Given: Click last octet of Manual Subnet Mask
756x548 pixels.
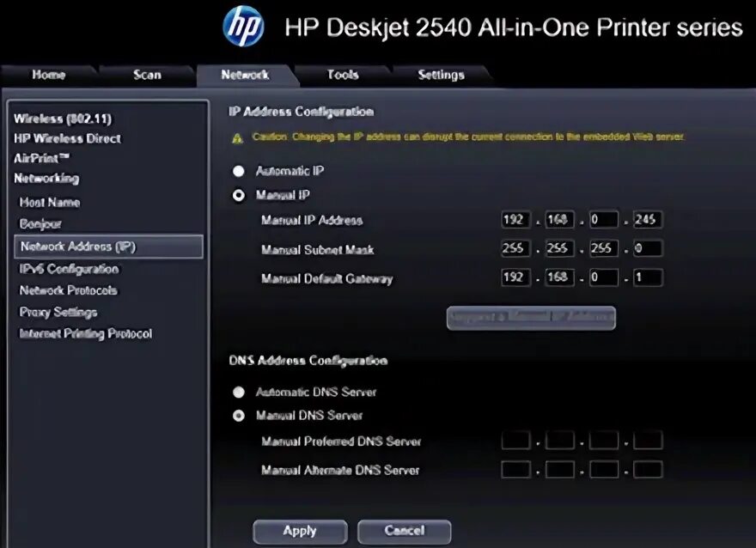Looking at the screenshot, I should (x=648, y=249).
